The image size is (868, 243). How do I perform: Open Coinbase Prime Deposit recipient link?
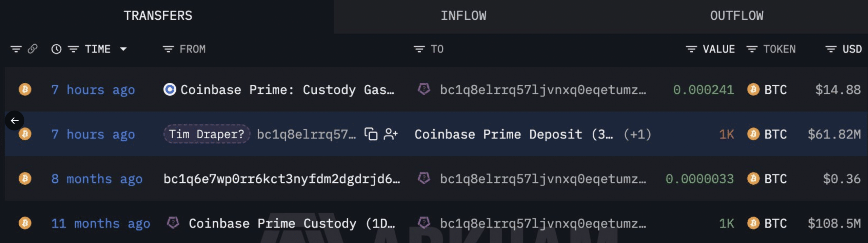pos(514,135)
